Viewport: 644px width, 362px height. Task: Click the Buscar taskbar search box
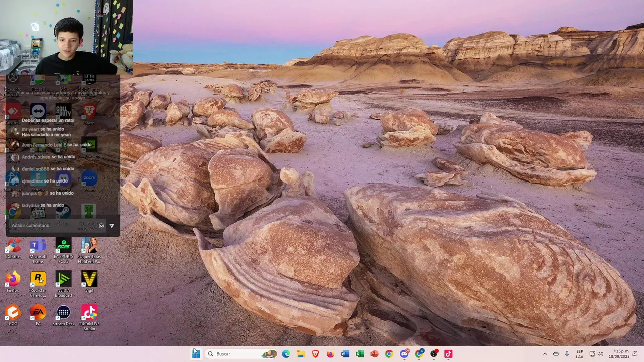coord(242,354)
